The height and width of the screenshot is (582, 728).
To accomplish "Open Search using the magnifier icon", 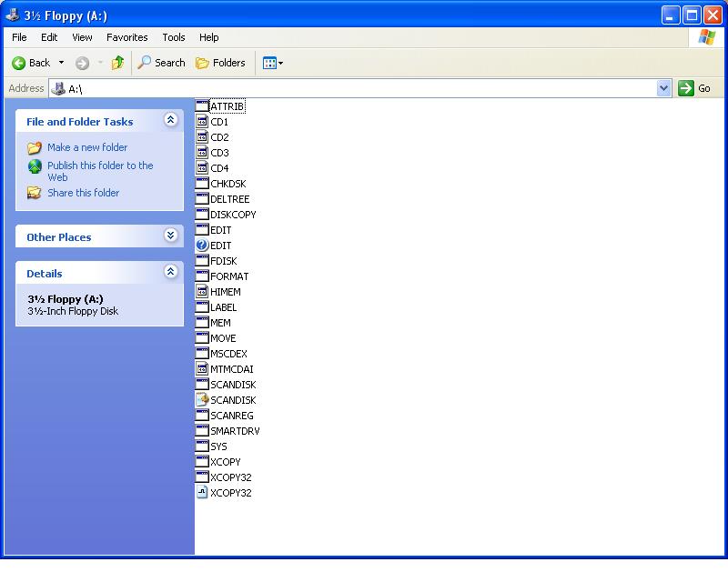I will [146, 63].
